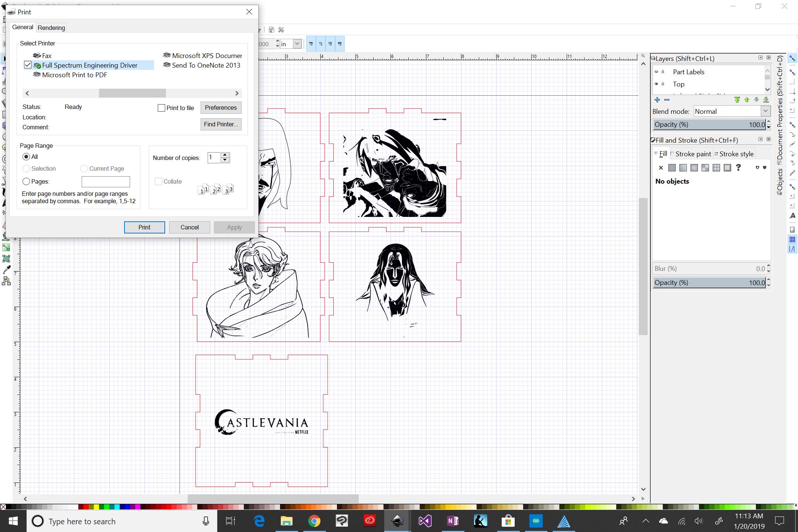
Task: Choose pattern fill type
Action: (x=716, y=168)
